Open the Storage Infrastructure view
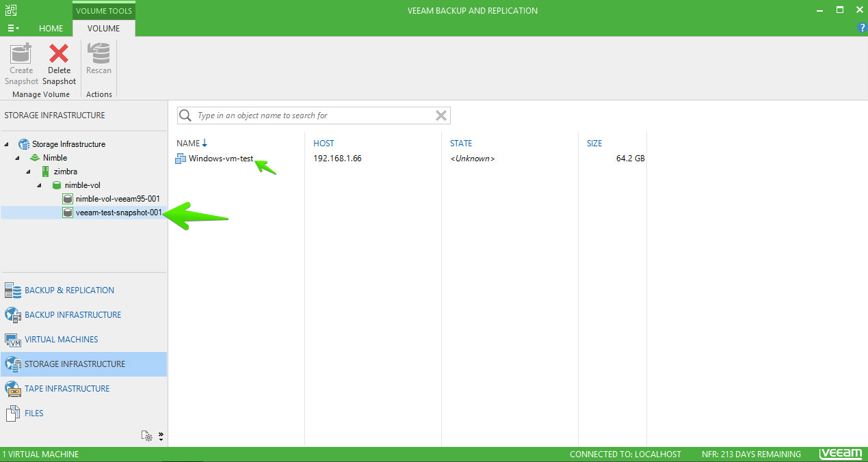The image size is (868, 462). [83, 364]
